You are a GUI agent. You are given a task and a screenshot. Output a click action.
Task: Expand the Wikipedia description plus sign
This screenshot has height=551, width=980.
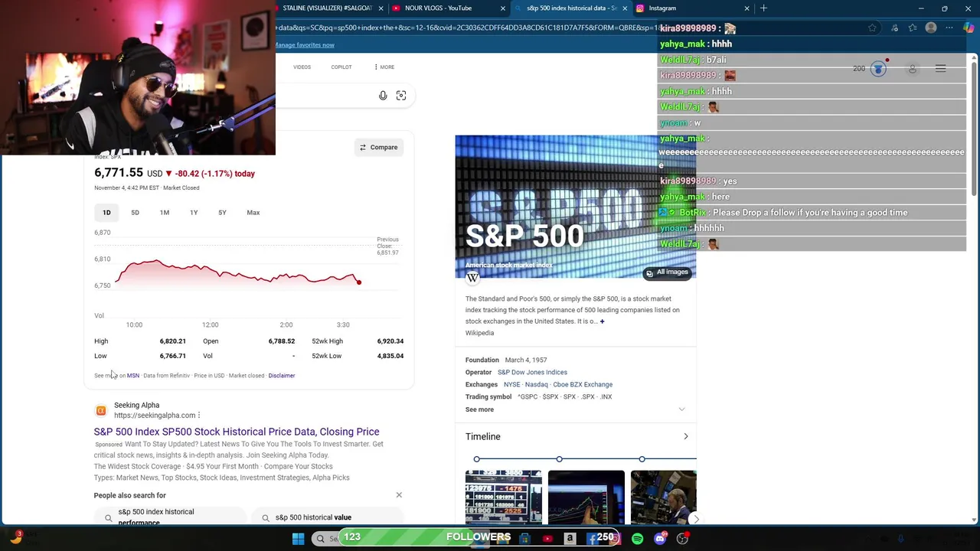pyautogui.click(x=602, y=321)
